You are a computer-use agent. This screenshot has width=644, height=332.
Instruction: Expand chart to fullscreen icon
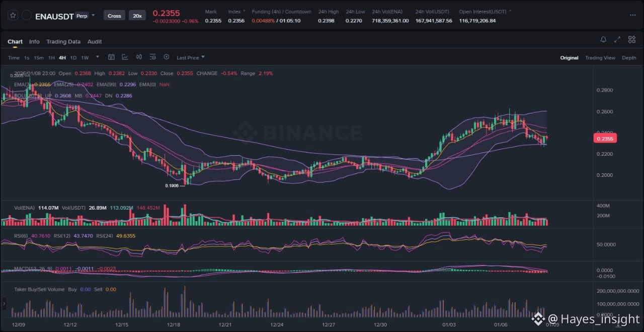tap(617, 40)
